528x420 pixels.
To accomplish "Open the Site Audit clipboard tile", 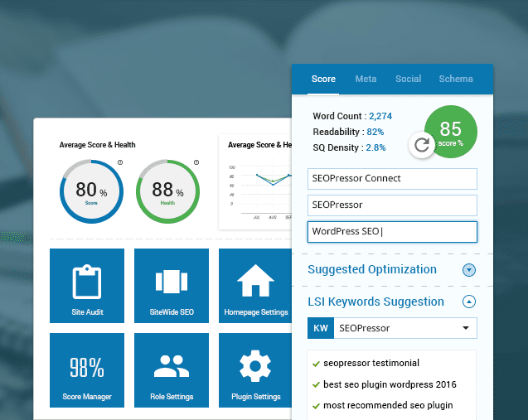I will 87,286.
